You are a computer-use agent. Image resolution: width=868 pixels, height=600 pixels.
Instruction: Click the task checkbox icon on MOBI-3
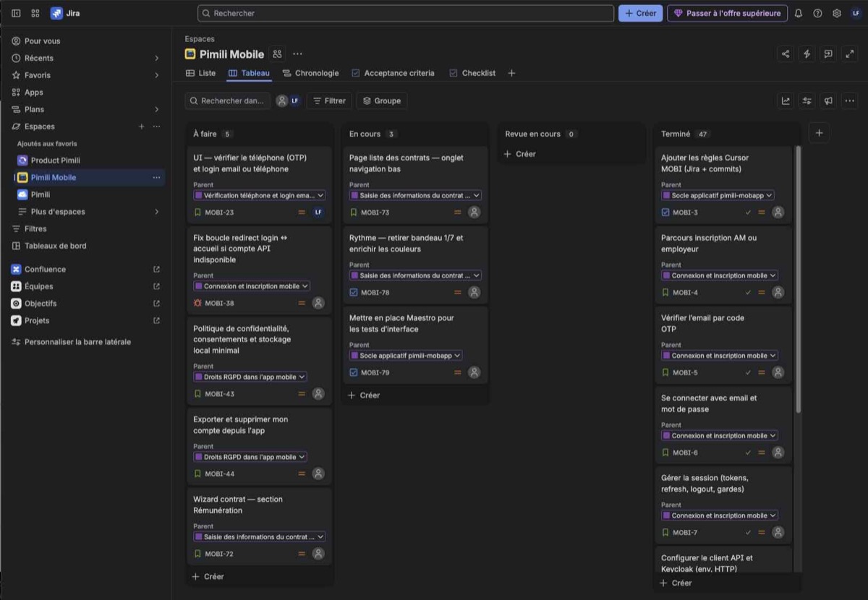(x=665, y=213)
